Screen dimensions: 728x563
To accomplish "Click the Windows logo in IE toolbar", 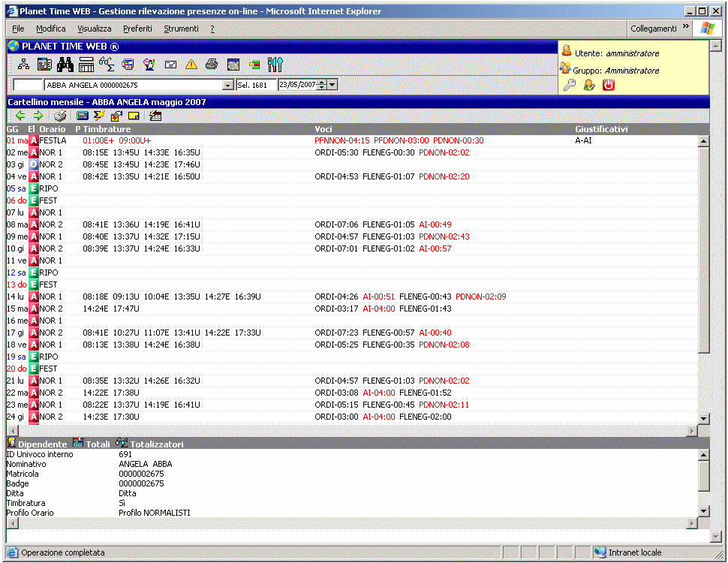I will [707, 29].
